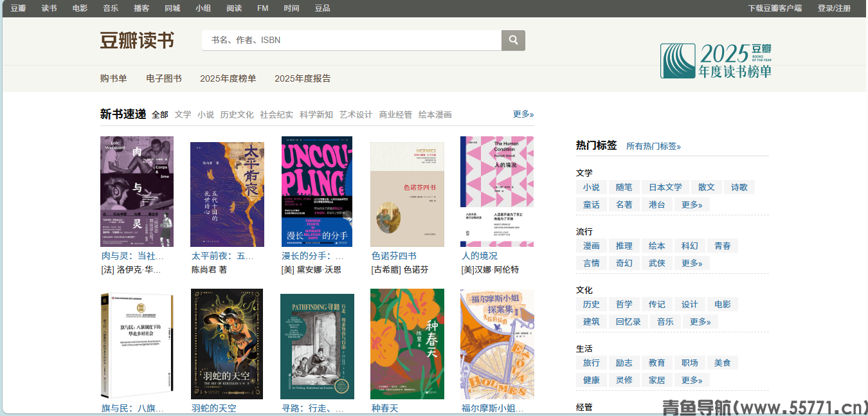Click the search magnifier button
The width and height of the screenshot is (868, 416).
(513, 41)
